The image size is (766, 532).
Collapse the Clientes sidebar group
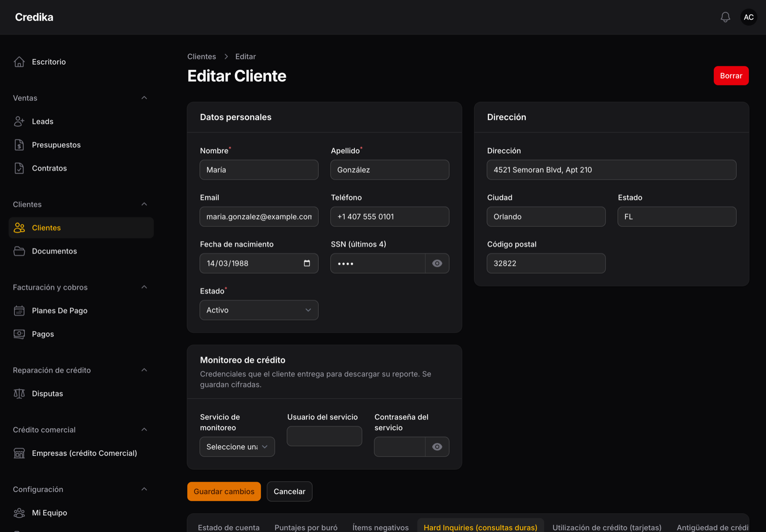144,204
